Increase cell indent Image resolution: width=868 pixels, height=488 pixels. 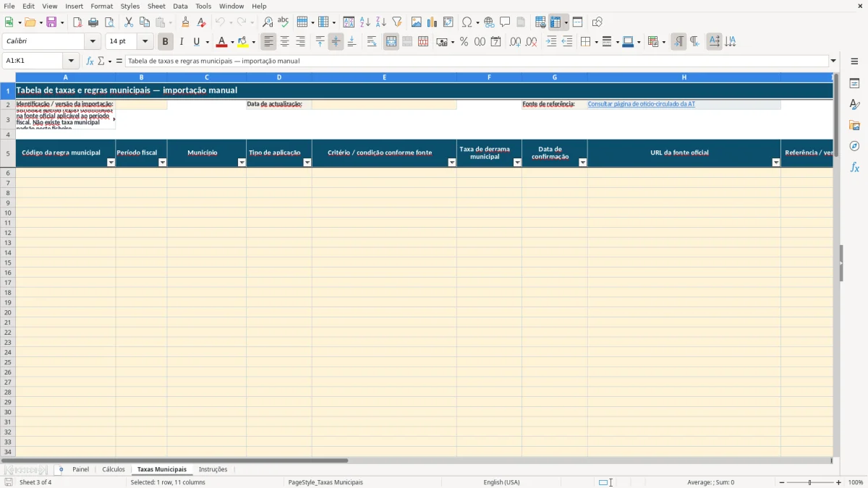point(551,42)
